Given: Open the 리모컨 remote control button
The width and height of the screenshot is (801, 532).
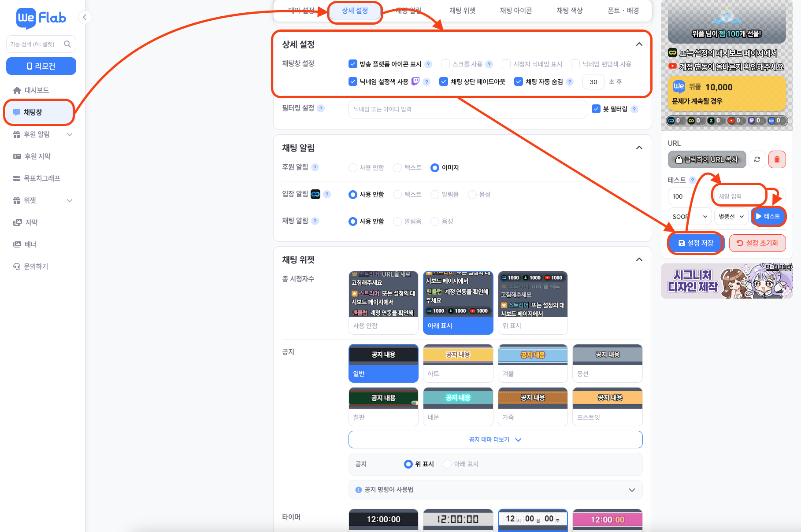Looking at the screenshot, I should pyautogui.click(x=41, y=66).
